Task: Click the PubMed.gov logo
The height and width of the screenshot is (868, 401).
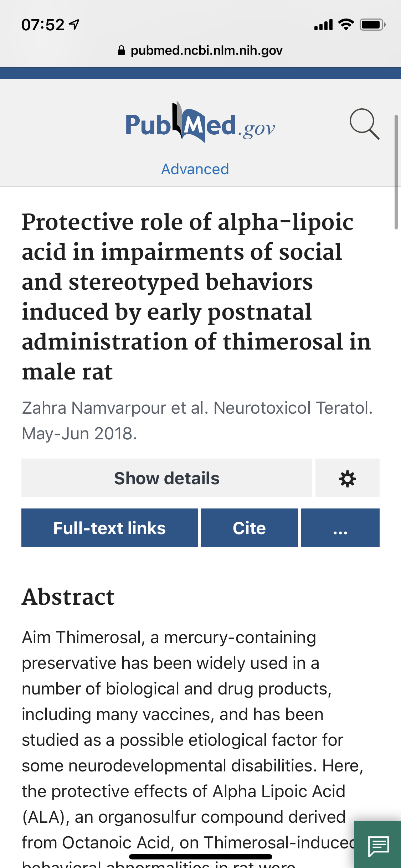Action: click(200, 123)
